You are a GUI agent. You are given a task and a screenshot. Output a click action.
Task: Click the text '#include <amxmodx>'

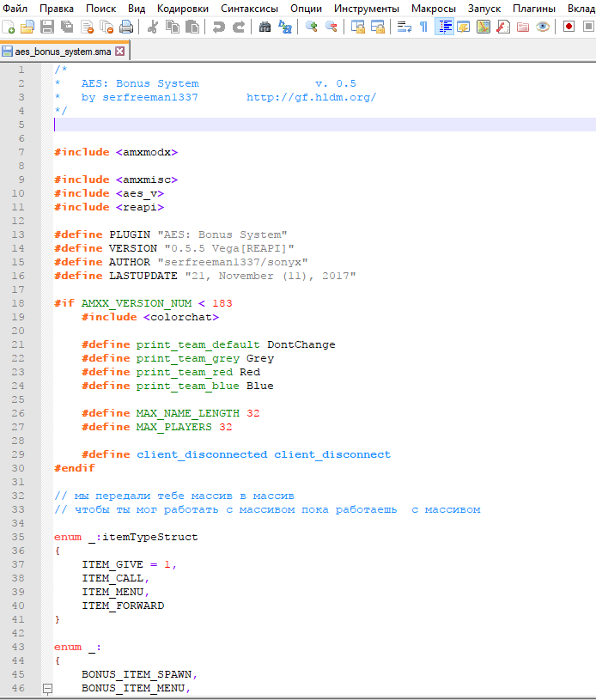(x=116, y=152)
